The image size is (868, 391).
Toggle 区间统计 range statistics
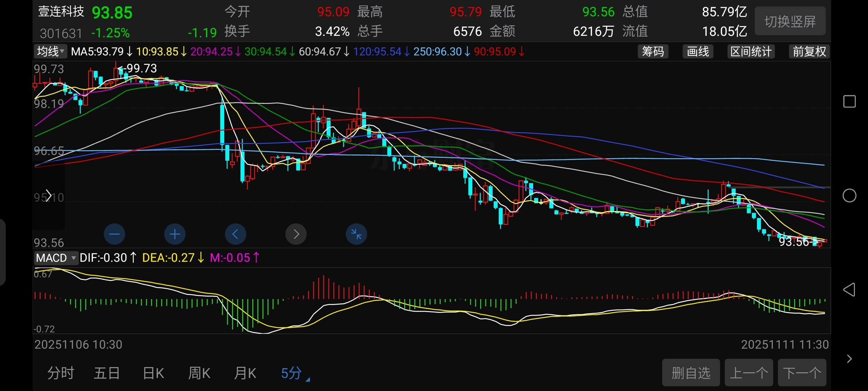(751, 51)
